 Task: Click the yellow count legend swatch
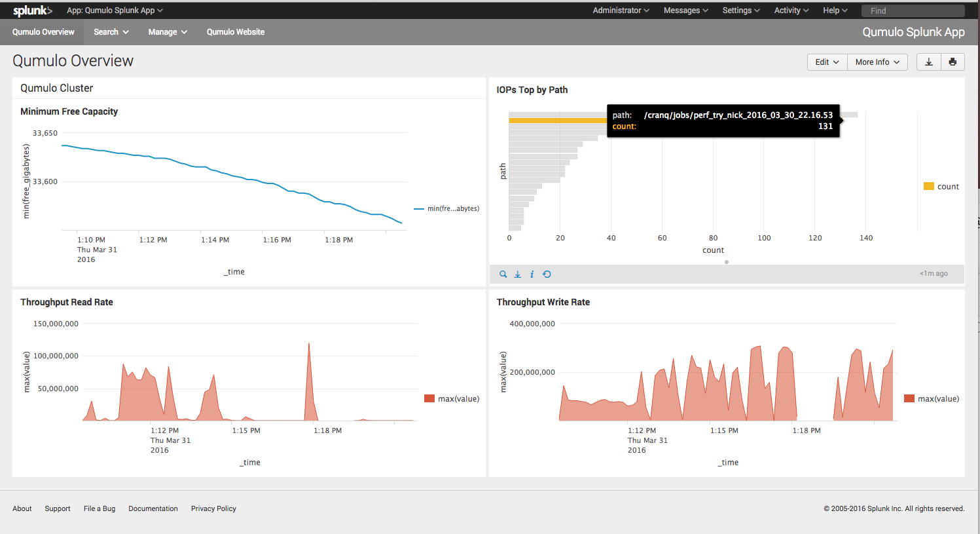[x=928, y=187]
